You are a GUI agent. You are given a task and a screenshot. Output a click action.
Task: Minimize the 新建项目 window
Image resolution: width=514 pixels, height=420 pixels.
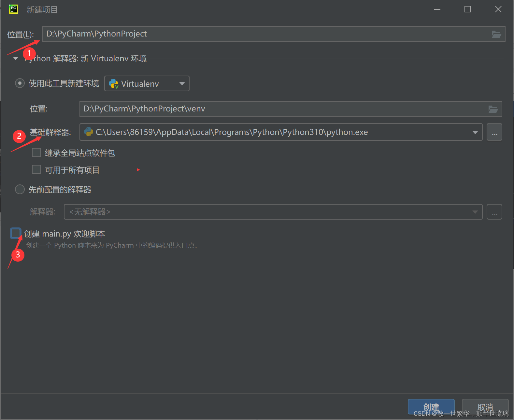pyautogui.click(x=437, y=9)
